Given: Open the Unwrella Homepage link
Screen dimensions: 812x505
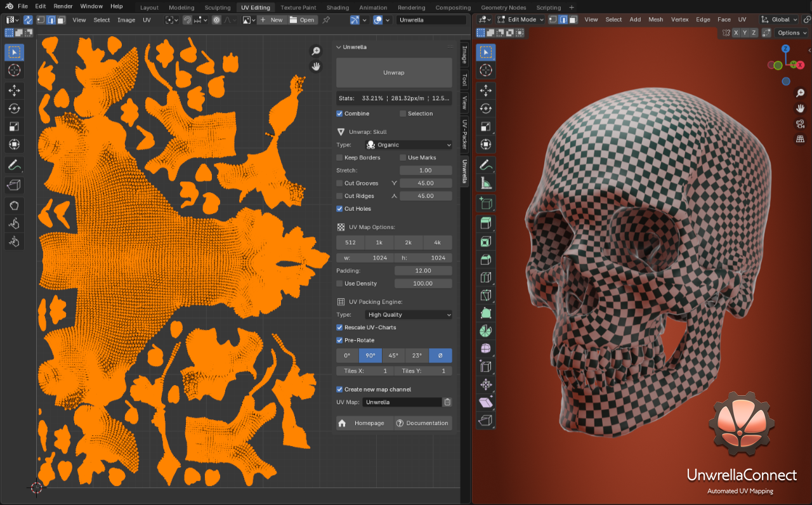Looking at the screenshot, I should tap(364, 423).
